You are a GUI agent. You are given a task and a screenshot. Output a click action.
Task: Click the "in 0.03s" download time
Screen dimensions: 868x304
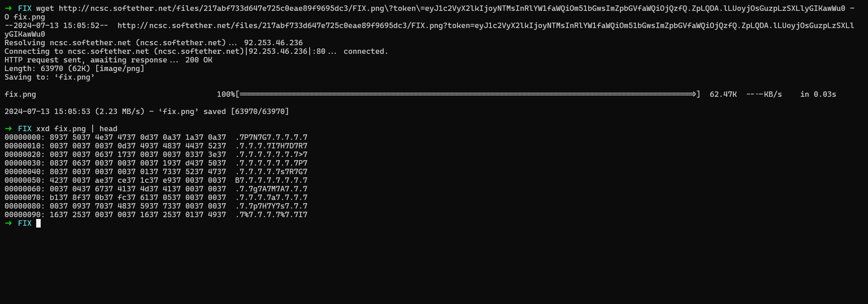[x=818, y=94]
